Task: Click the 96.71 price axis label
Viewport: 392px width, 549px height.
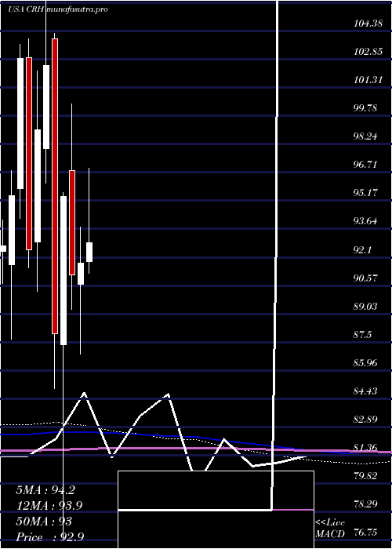Action: (x=367, y=164)
